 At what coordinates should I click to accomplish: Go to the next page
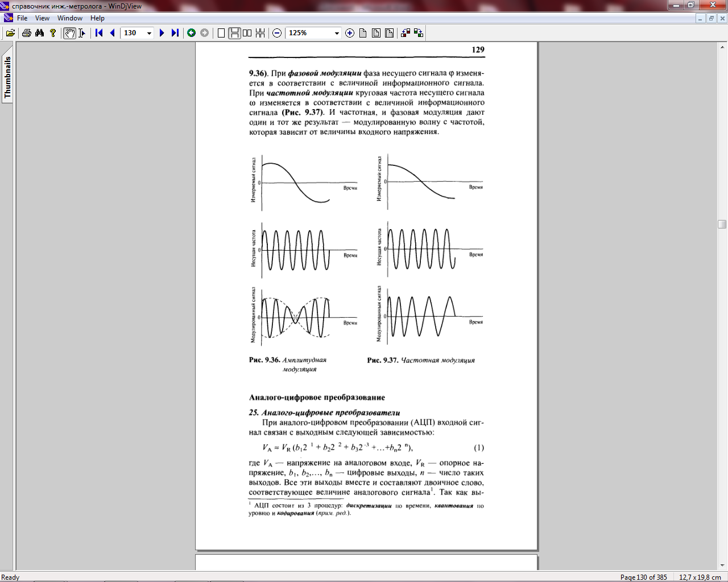pos(162,33)
